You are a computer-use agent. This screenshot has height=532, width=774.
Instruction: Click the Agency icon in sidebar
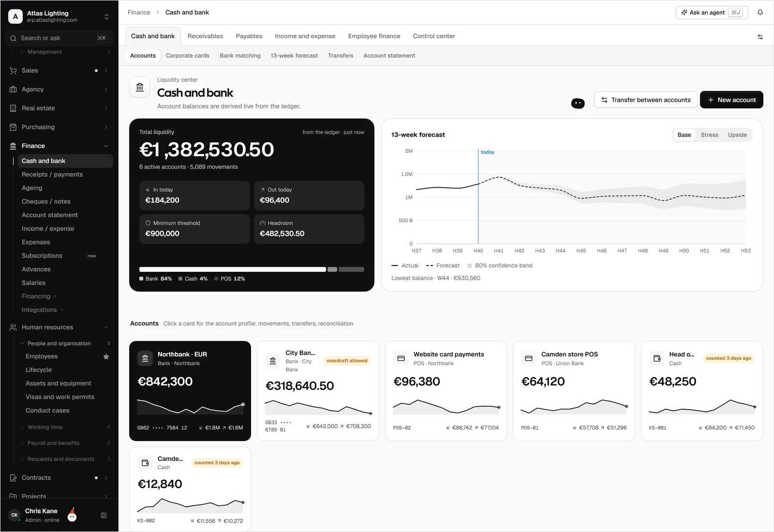(13, 89)
